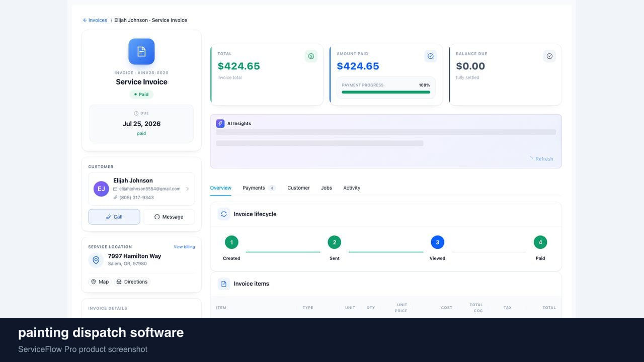The image size is (644, 362).
Task: Click the Total COG column header
Action: click(x=476, y=308)
